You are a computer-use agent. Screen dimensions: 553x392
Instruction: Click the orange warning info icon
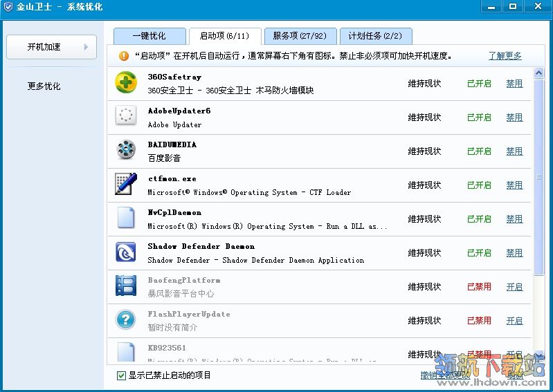(124, 55)
